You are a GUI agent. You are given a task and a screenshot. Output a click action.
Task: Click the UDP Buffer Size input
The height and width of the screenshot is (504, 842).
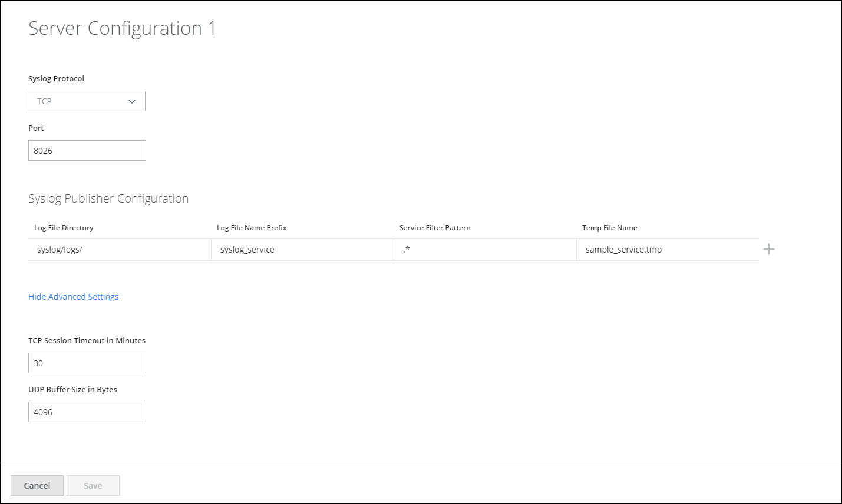coord(87,412)
